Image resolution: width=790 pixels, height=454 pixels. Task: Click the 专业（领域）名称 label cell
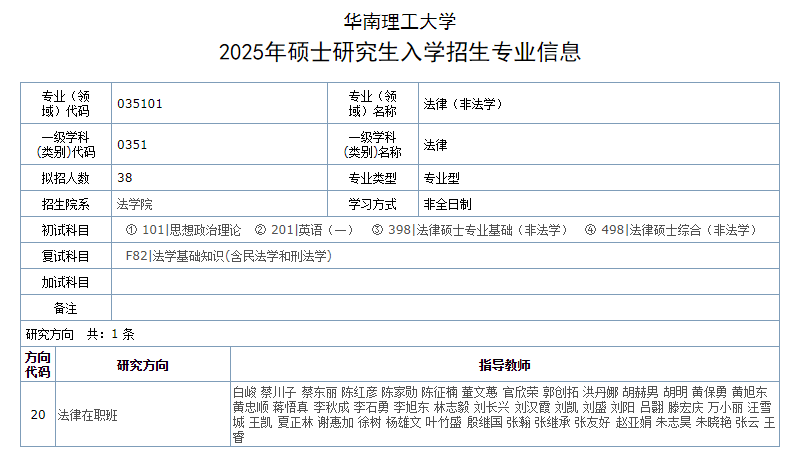click(373, 103)
